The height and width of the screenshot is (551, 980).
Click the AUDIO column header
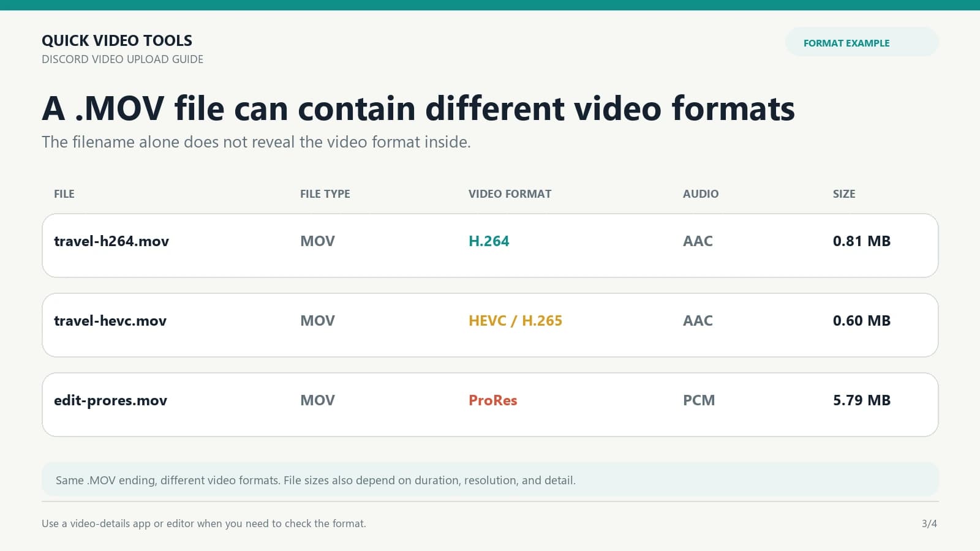click(701, 194)
